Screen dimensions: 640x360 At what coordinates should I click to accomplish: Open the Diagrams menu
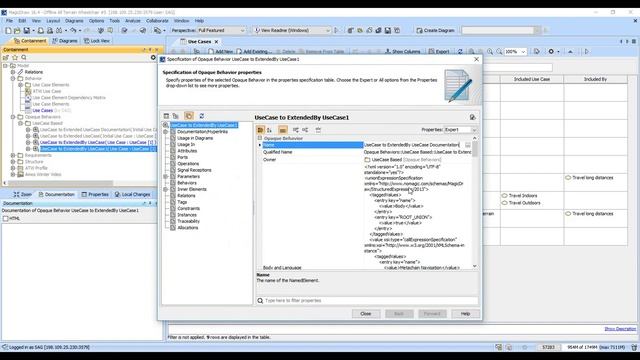pyautogui.click(x=74, y=21)
